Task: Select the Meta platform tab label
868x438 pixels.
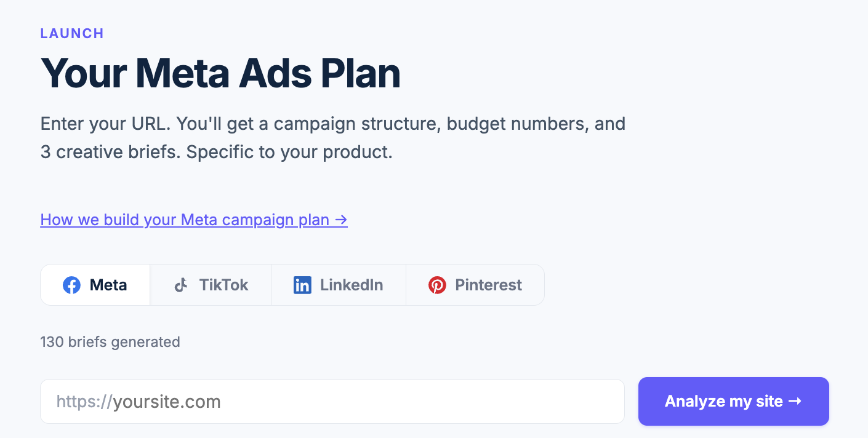Action: tap(108, 285)
